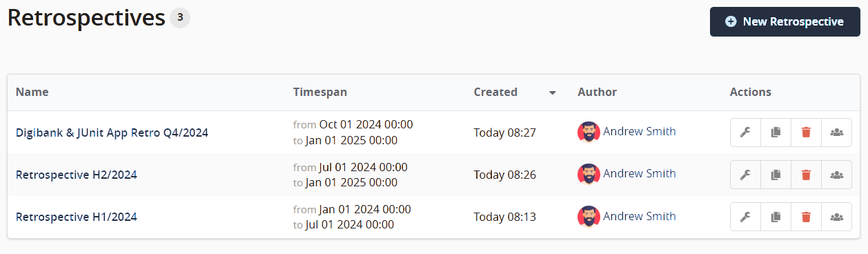Click wrench icon for Retrospective H1/2024
Viewport: 868px width, 254px height.
point(745,217)
